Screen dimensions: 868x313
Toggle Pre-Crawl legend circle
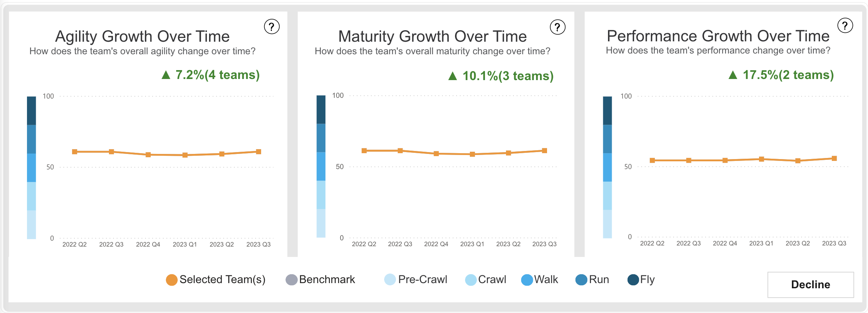(x=390, y=280)
